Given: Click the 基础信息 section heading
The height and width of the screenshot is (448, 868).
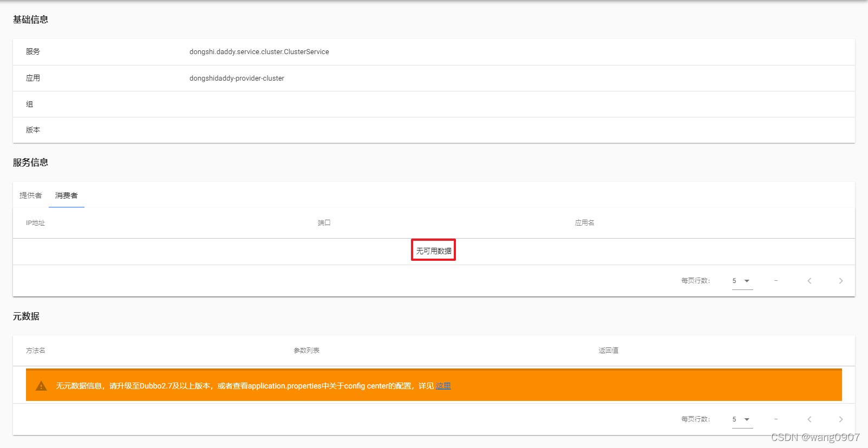Looking at the screenshot, I should coord(30,19).
